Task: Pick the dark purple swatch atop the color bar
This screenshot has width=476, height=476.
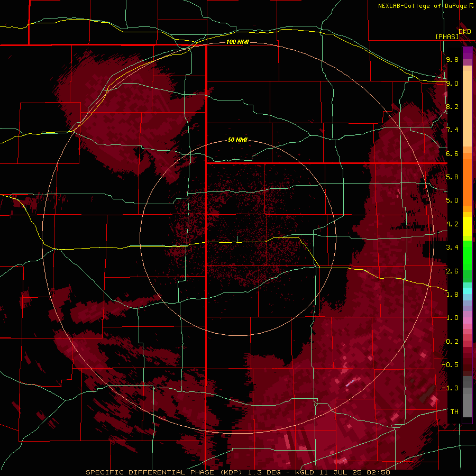Action: tap(467, 53)
